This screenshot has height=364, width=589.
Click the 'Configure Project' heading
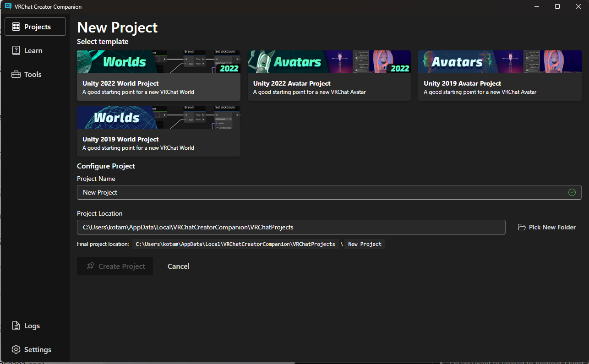point(106,166)
